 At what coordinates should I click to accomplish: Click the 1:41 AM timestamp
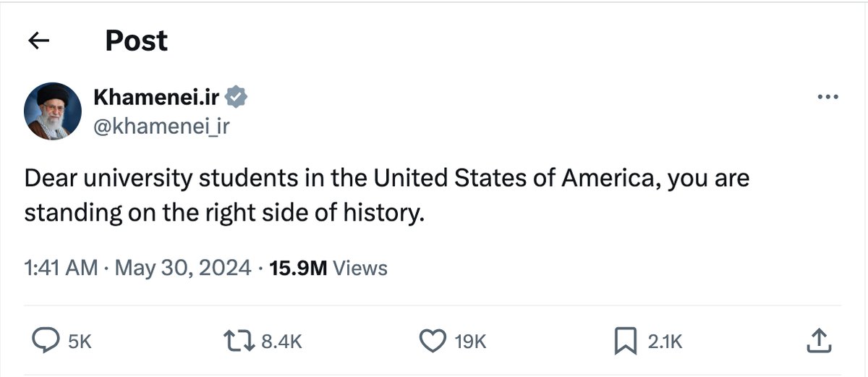point(61,268)
